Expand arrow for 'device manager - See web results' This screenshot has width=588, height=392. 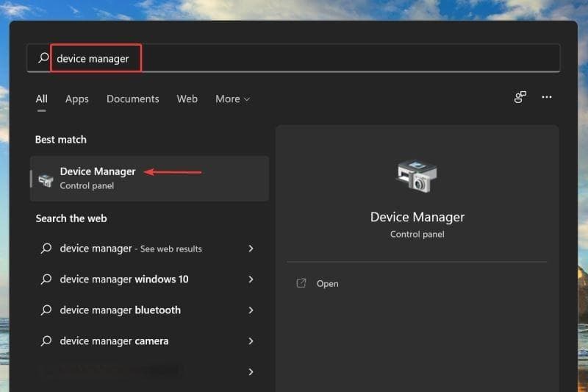(x=251, y=249)
